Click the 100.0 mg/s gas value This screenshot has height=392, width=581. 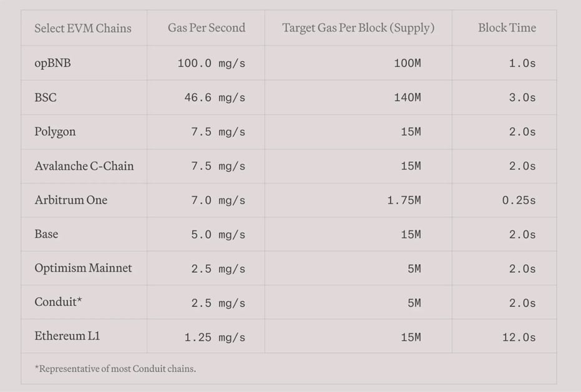click(211, 64)
